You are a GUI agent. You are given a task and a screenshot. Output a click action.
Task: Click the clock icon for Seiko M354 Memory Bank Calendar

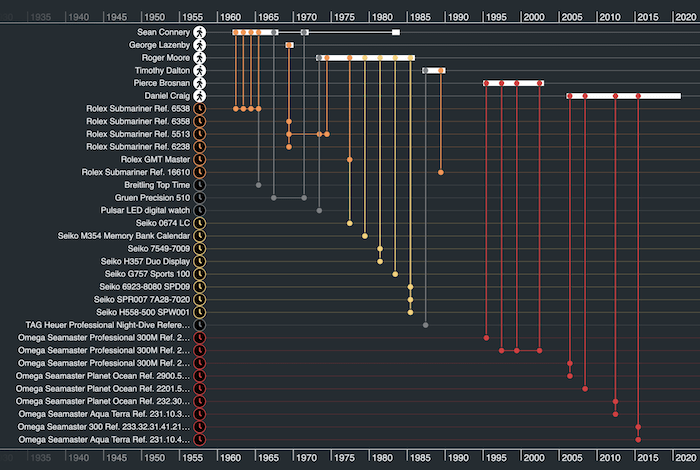click(x=200, y=236)
